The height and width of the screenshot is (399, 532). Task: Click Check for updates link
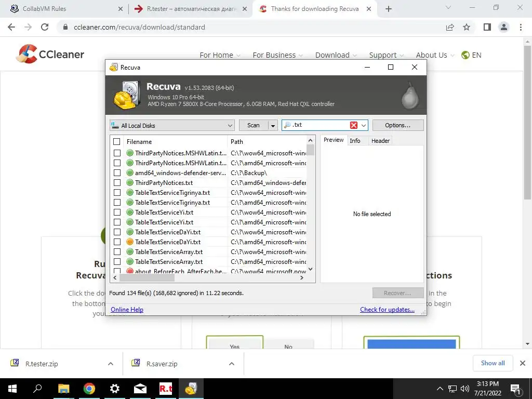click(387, 310)
